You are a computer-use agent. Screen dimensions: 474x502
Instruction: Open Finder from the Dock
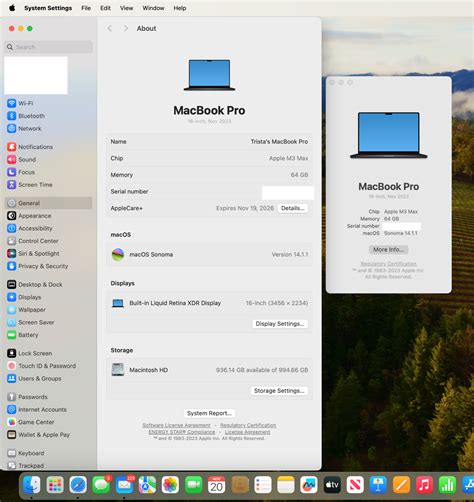[32, 485]
